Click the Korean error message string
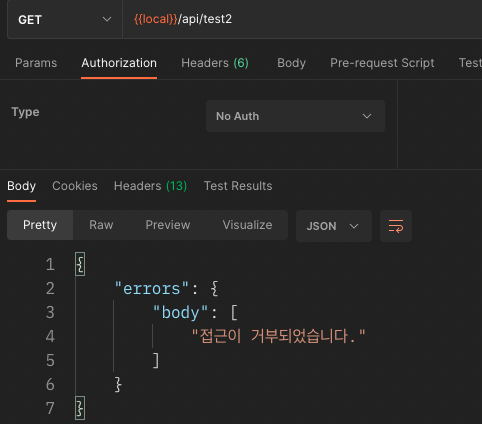Viewport: 482px width, 424px height. pyautogui.click(x=279, y=336)
